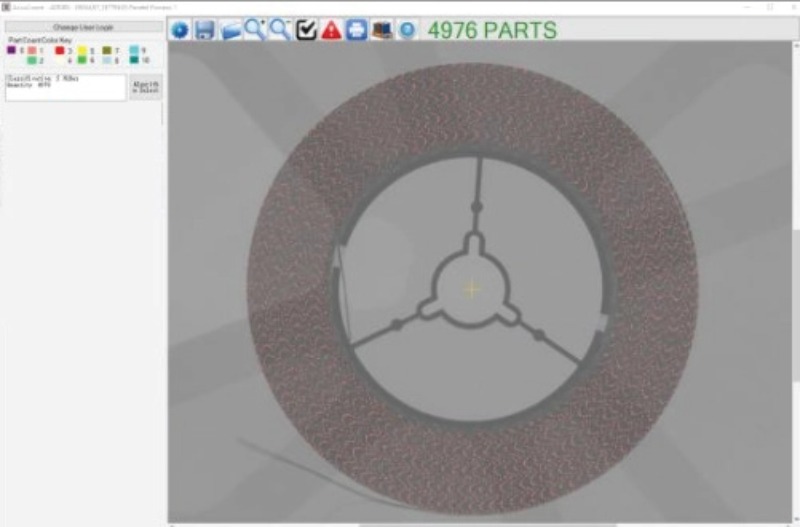Select the purple 0 color swatch
800x527 pixels.
point(11,50)
